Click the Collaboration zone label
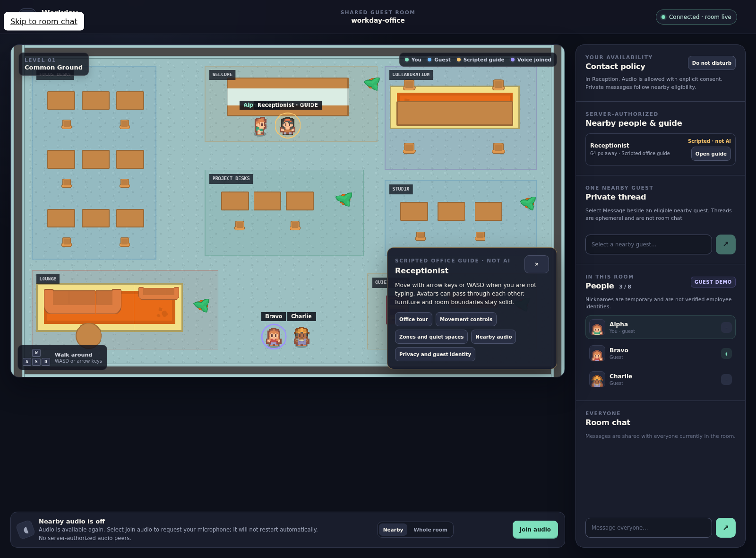The height and width of the screenshot is (558, 756). pos(411,75)
